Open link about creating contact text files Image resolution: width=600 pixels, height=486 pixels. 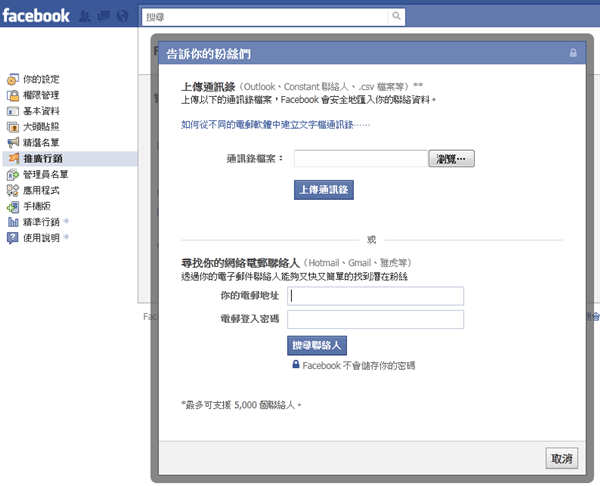pos(276,125)
